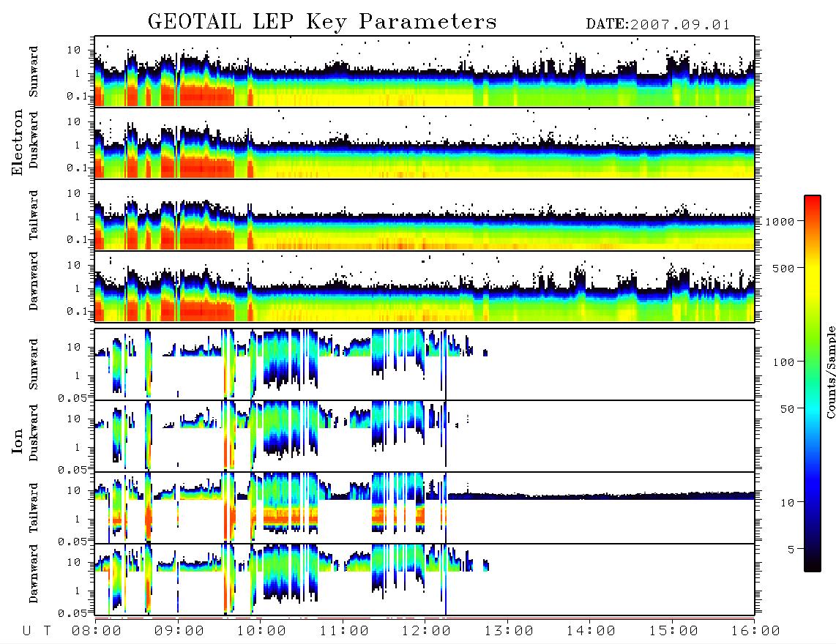Click the "U T" time axis label
836x644 pixels.
(x=37, y=632)
